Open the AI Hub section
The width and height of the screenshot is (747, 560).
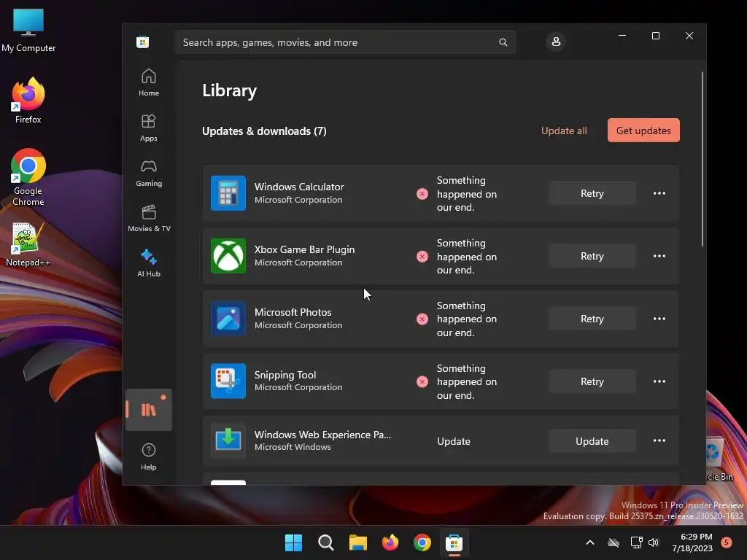click(x=149, y=263)
